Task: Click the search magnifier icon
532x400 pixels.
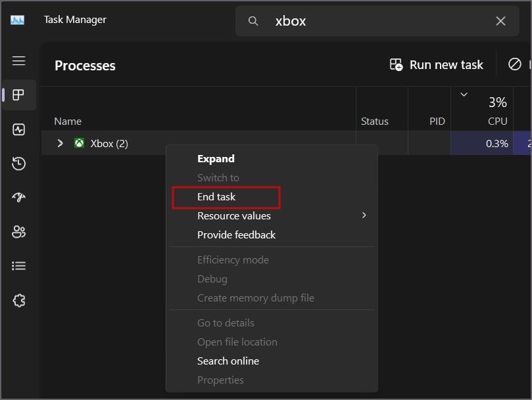Action: click(253, 21)
